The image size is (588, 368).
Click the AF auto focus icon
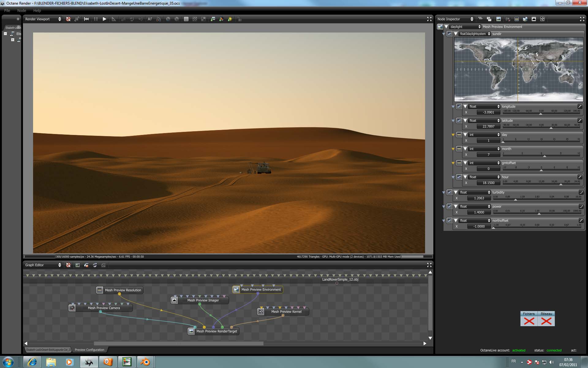[x=150, y=19]
